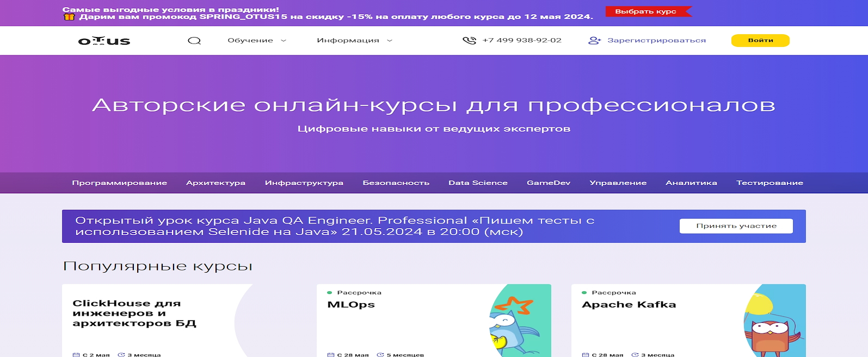Click the add-user registration icon
868x357 pixels.
[594, 41]
